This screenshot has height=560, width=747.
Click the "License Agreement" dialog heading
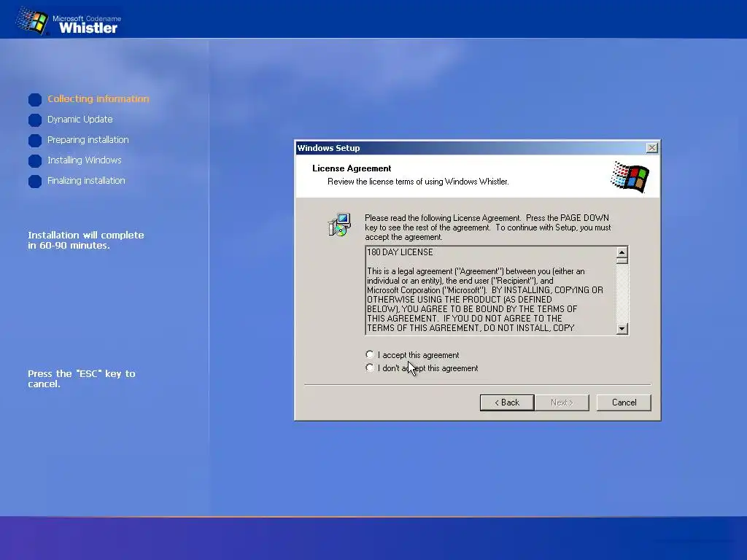(x=352, y=168)
